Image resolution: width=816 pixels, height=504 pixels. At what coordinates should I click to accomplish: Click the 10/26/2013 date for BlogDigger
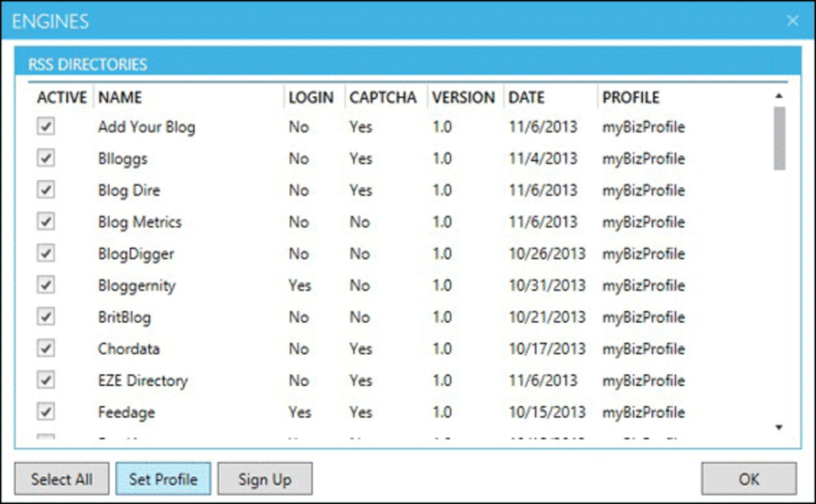point(547,254)
